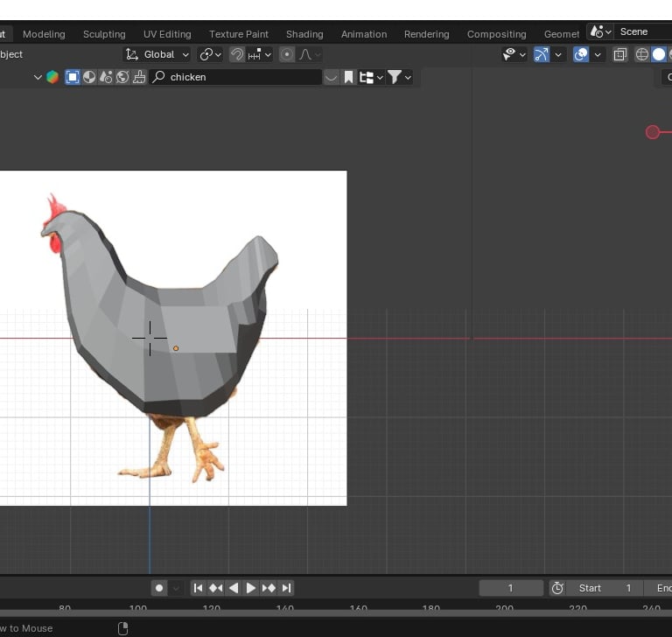Viewport: 672px width, 637px height.
Task: Jump to the next keyframe
Action: (269, 588)
